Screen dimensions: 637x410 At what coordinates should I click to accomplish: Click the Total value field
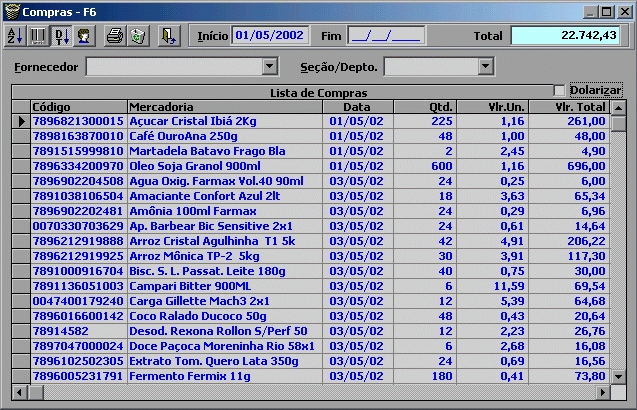tap(566, 36)
